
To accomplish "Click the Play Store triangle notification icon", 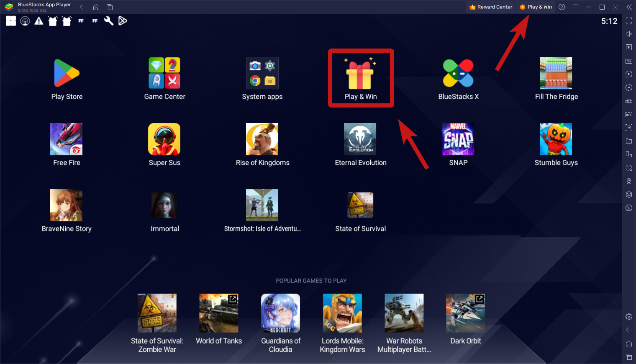I will click(x=123, y=21).
